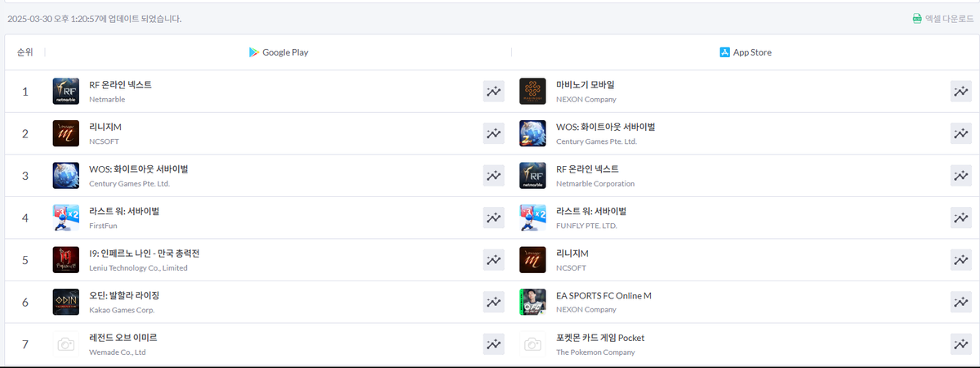Open trend chart for 오딘: 발할라 라이징
The height and width of the screenshot is (368, 980).
(493, 303)
